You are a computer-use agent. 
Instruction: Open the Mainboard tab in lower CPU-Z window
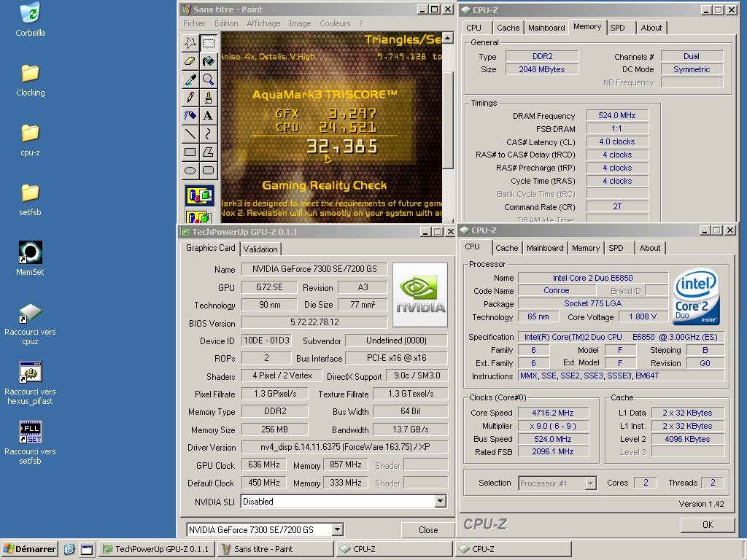click(x=545, y=248)
